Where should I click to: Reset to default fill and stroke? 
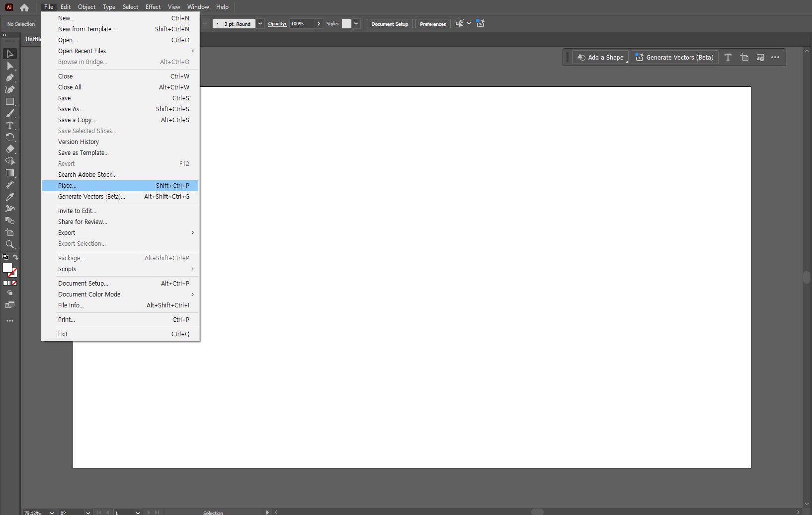click(5, 257)
